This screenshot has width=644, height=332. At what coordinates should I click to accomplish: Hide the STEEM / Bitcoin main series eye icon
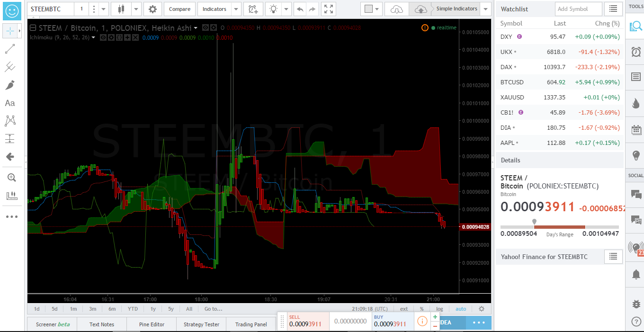[x=206, y=28]
